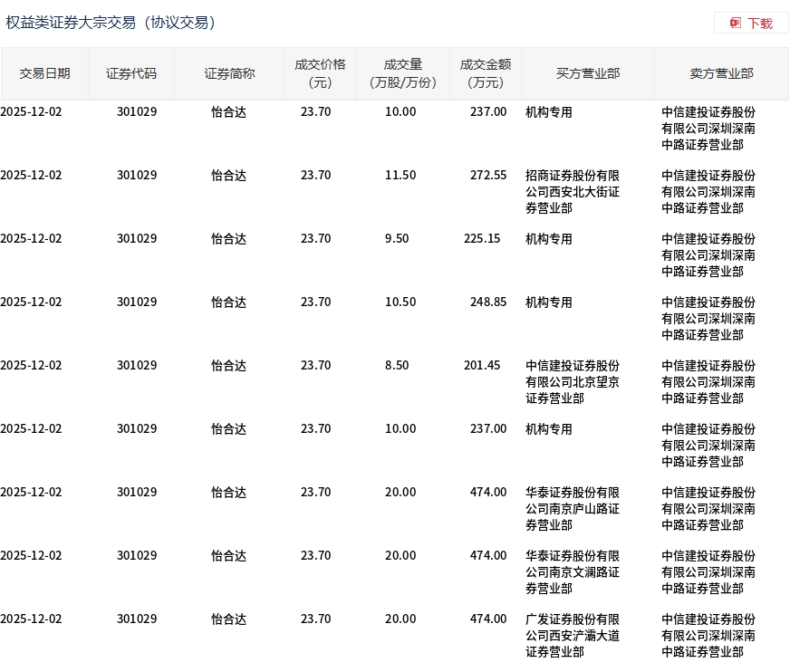Click the 证券简称 column header
This screenshot has height=672, width=790.
click(229, 73)
